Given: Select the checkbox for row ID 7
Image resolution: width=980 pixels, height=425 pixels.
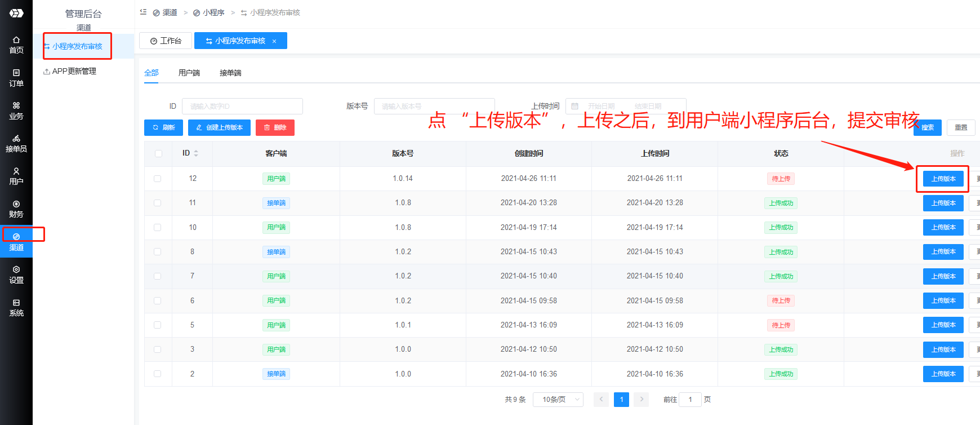Looking at the screenshot, I should coord(158,276).
